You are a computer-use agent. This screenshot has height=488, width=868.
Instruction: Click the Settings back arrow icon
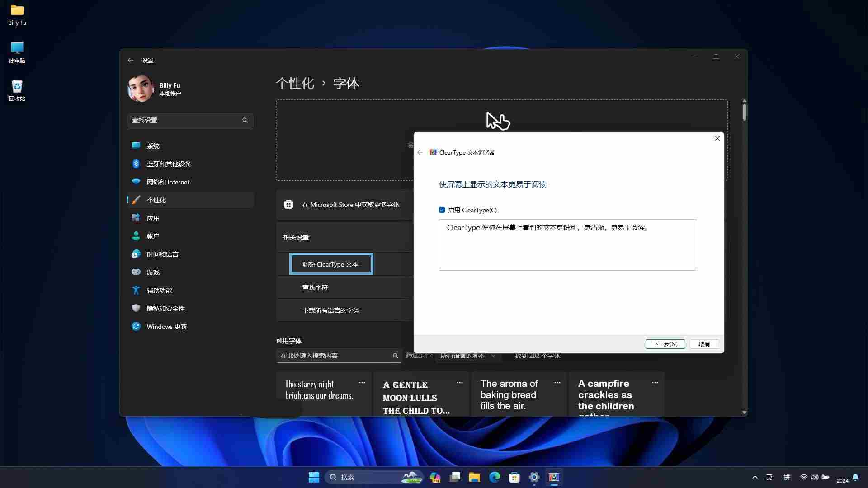tap(131, 60)
